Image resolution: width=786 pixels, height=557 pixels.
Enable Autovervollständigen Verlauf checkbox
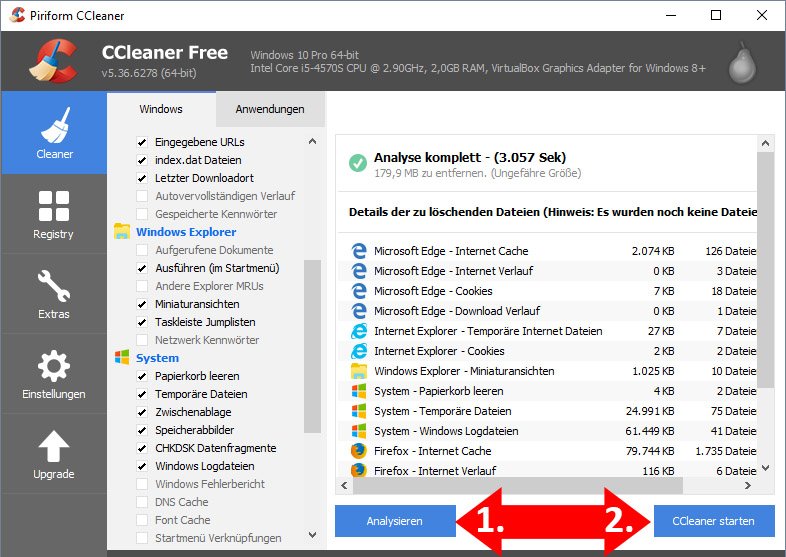point(142,196)
